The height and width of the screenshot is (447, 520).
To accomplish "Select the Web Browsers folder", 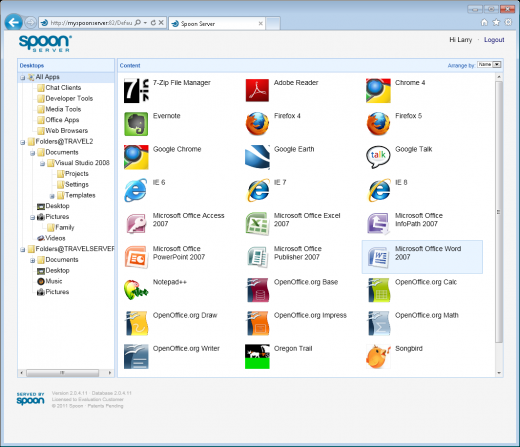I will (x=63, y=130).
